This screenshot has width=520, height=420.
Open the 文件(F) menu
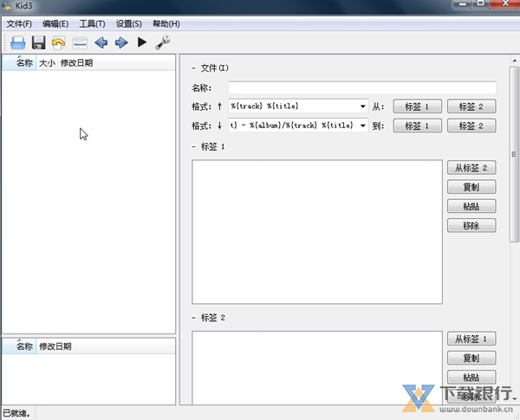[19, 24]
